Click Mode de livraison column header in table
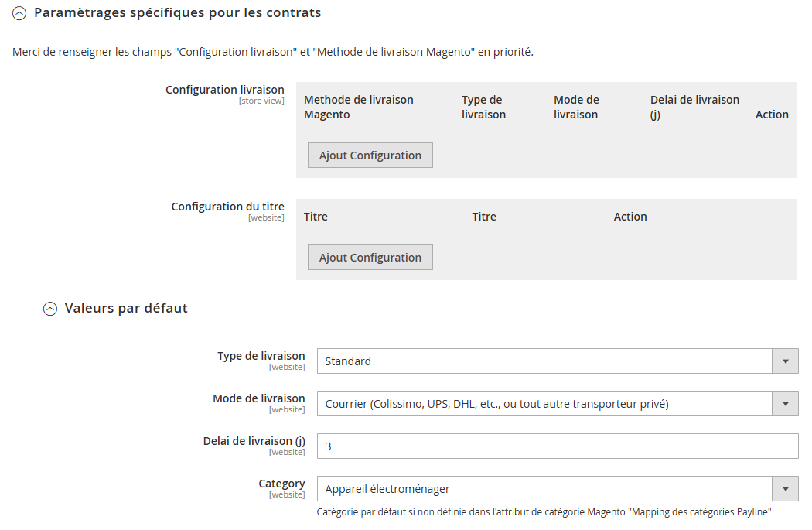The width and height of the screenshot is (812, 530). pyautogui.click(x=576, y=107)
